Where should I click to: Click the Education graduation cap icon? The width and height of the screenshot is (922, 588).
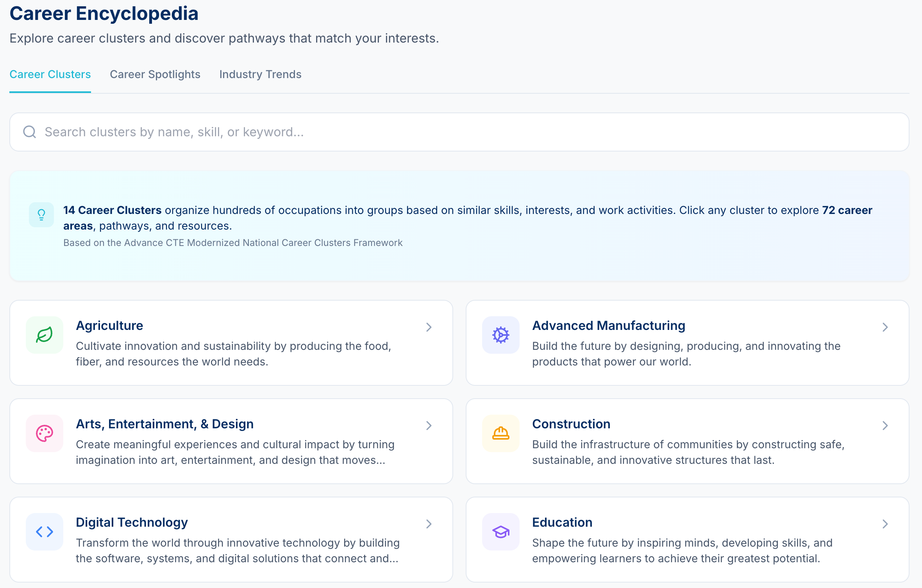click(x=500, y=532)
